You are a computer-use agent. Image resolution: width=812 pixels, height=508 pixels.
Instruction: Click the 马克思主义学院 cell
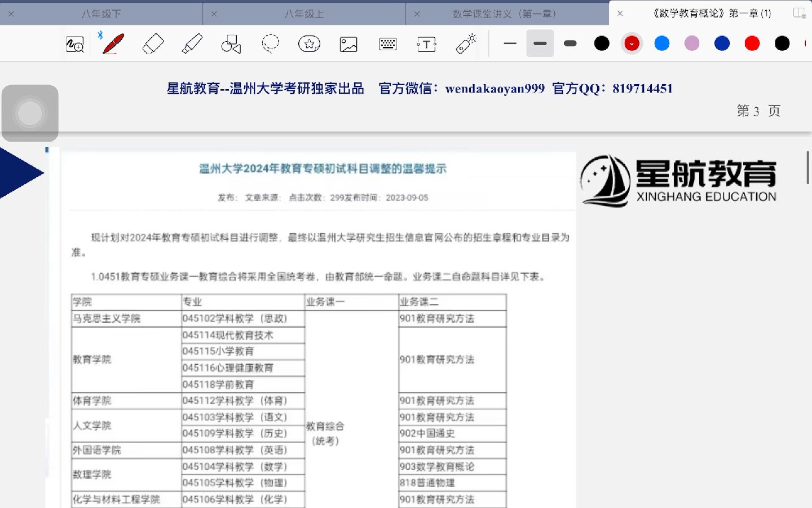click(126, 318)
